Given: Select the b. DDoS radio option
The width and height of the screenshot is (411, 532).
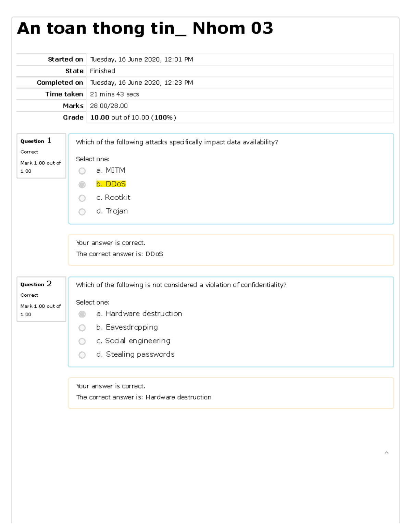Looking at the screenshot, I should coord(82,185).
